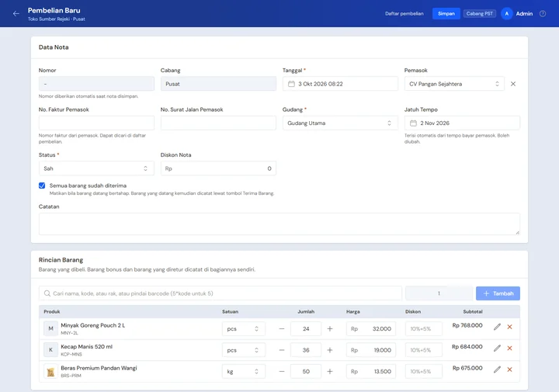Viewport: 559px width, 392px height.
Task: Open the help question mark icon
Action: 543,13
